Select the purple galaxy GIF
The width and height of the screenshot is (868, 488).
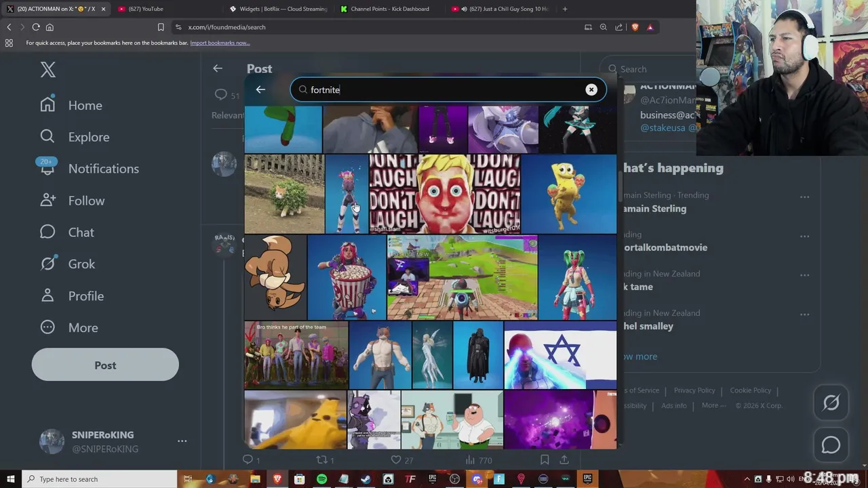[x=560, y=420]
